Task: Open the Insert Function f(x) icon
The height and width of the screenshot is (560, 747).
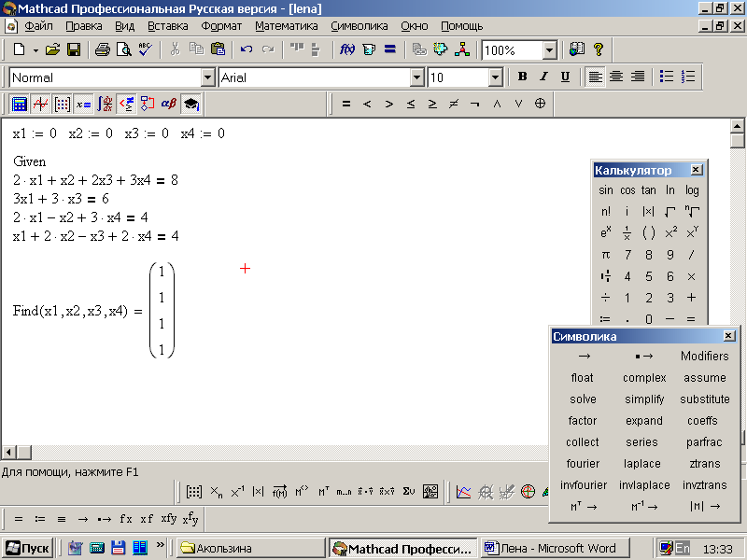Action: tap(347, 49)
